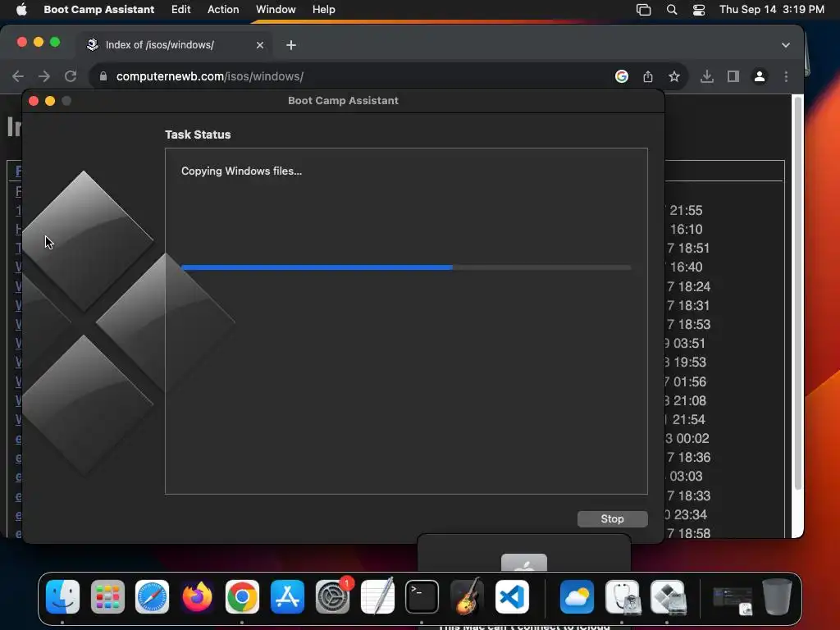The height and width of the screenshot is (630, 840).
Task: Close the Boot Camp Assistant window
Action: [33, 101]
